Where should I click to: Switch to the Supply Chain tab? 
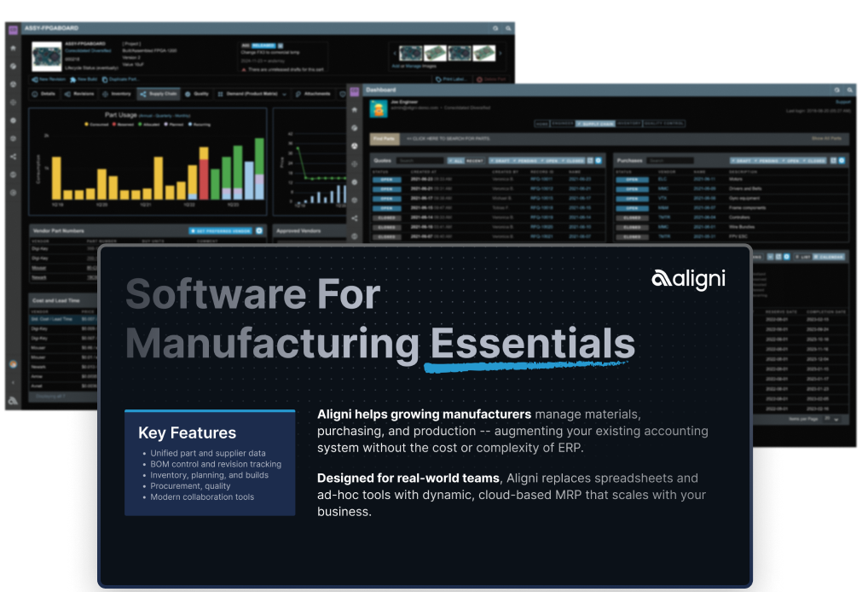pos(159,94)
